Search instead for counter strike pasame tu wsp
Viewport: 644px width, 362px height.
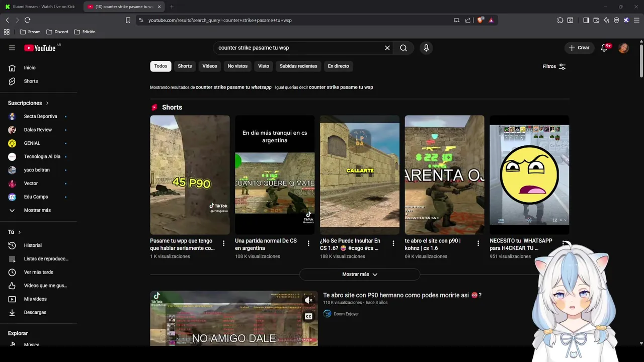[x=341, y=87]
